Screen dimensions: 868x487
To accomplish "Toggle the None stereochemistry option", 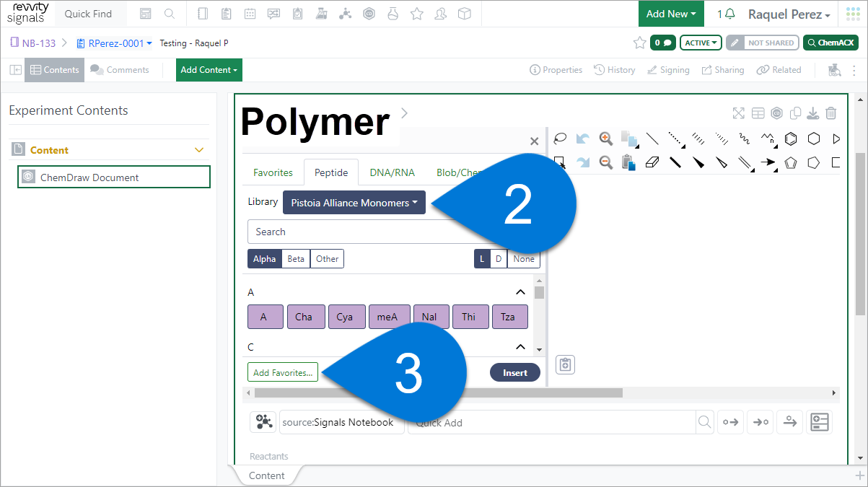I will coord(524,259).
